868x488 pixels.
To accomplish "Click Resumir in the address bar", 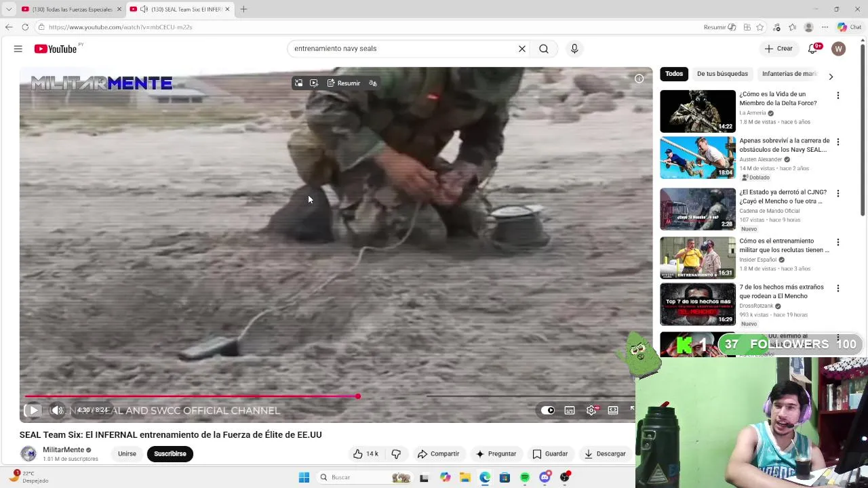I will click(x=719, y=27).
